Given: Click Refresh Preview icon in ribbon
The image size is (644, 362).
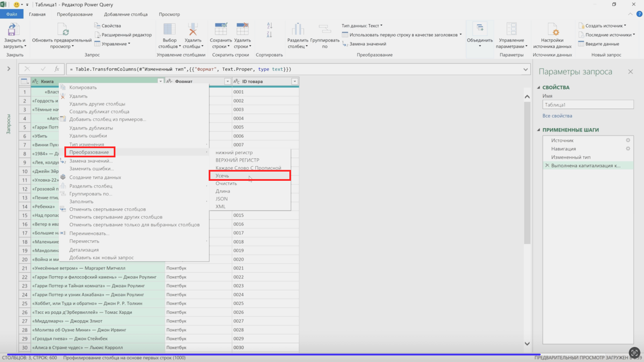Looking at the screenshot, I should (64, 30).
